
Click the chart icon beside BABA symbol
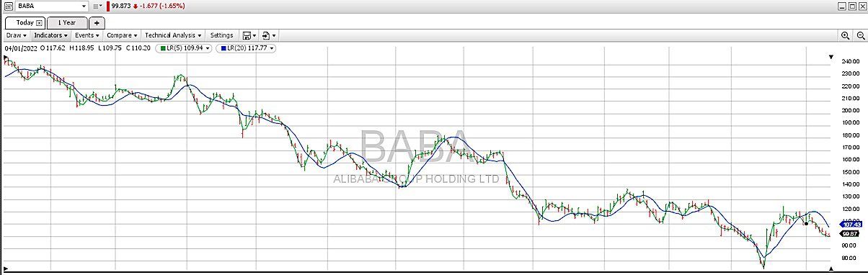tap(9, 6)
